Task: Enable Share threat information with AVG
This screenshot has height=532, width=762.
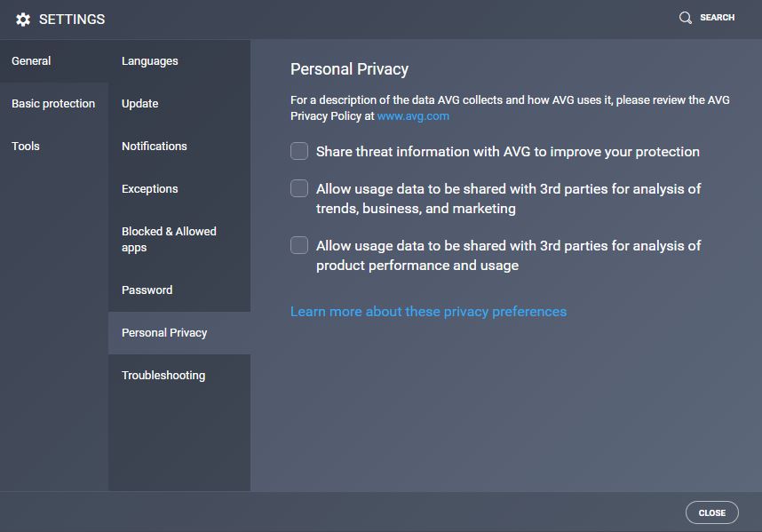Action: 299,151
